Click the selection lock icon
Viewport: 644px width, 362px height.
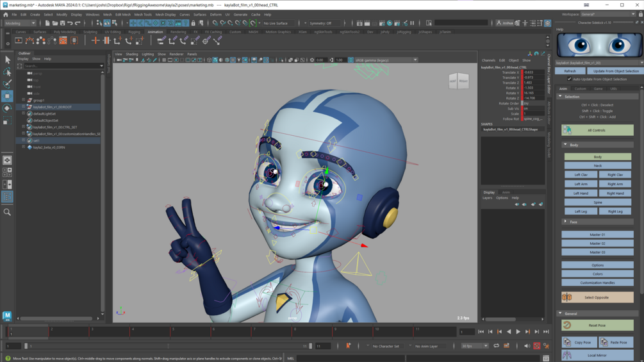pyautogui.click(x=193, y=23)
